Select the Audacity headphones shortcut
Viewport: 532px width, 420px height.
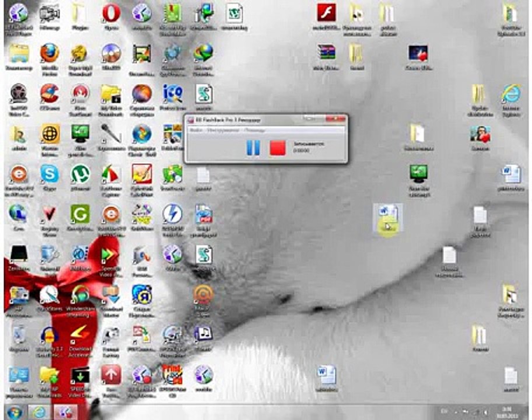(50, 334)
